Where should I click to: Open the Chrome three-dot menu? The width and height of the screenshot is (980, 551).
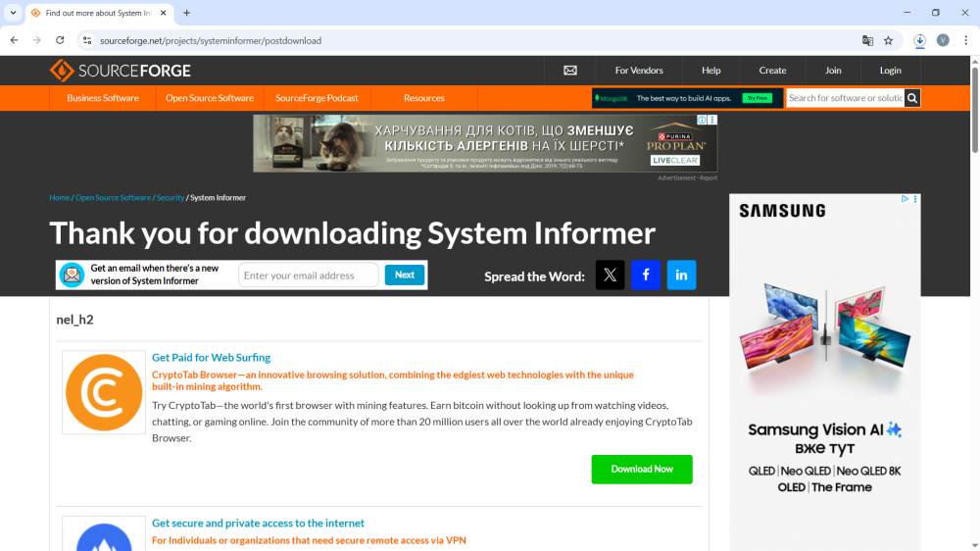point(965,40)
